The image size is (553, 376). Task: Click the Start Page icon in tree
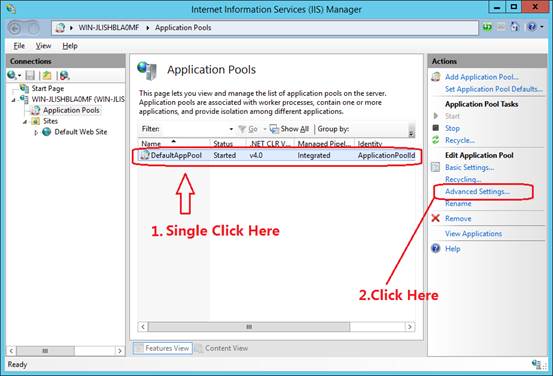24,88
